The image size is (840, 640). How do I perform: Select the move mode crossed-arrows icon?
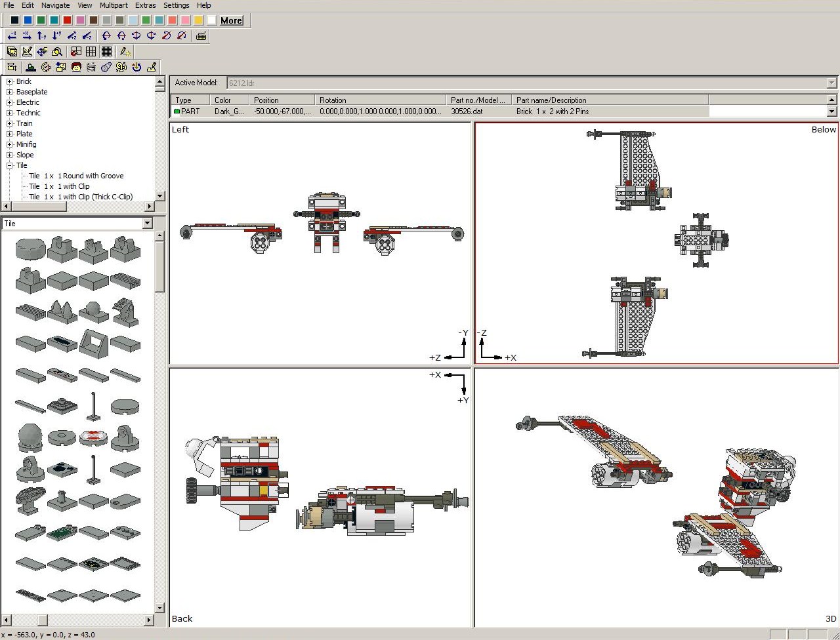(42, 52)
